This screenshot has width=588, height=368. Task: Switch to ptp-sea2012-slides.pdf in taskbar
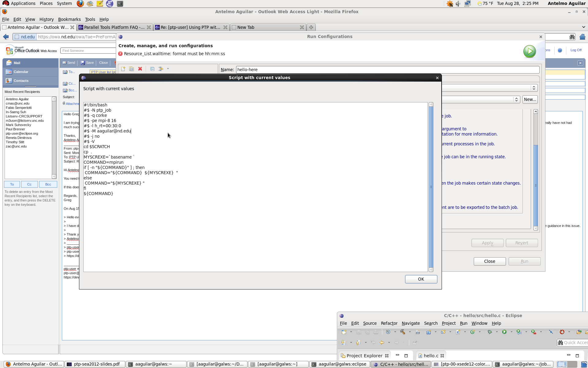point(95,364)
